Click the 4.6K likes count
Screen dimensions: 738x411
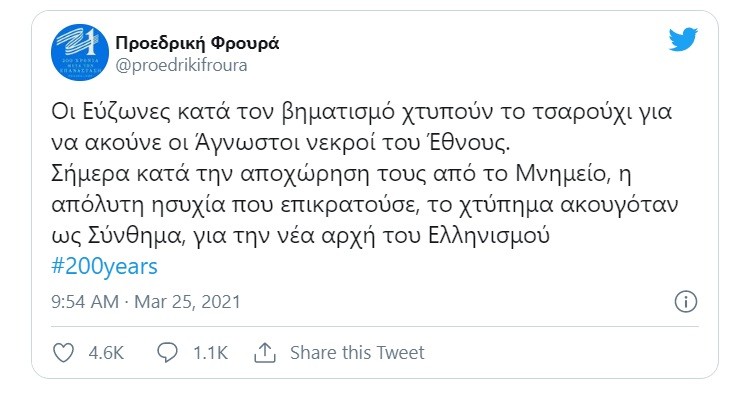(106, 352)
